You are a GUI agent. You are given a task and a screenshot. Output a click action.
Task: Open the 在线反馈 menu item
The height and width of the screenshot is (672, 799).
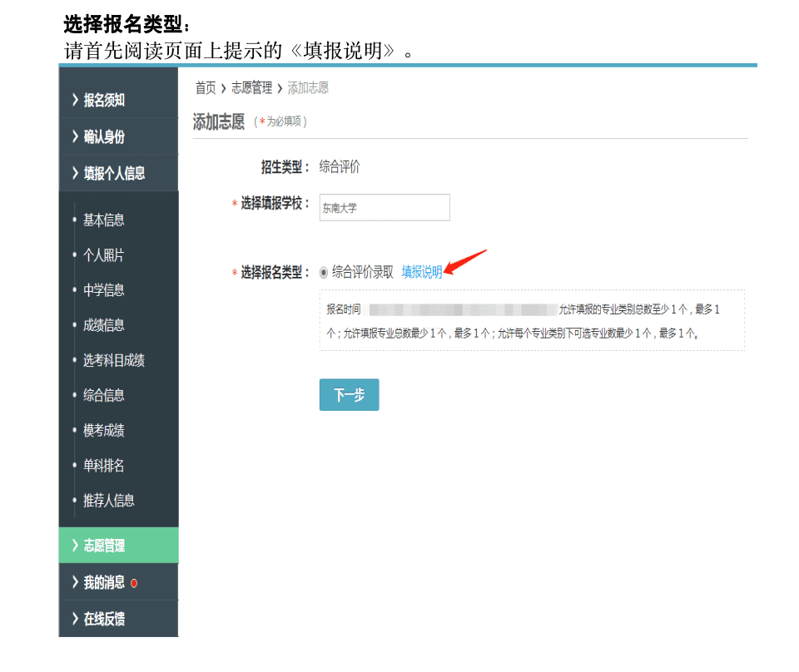coord(104,620)
